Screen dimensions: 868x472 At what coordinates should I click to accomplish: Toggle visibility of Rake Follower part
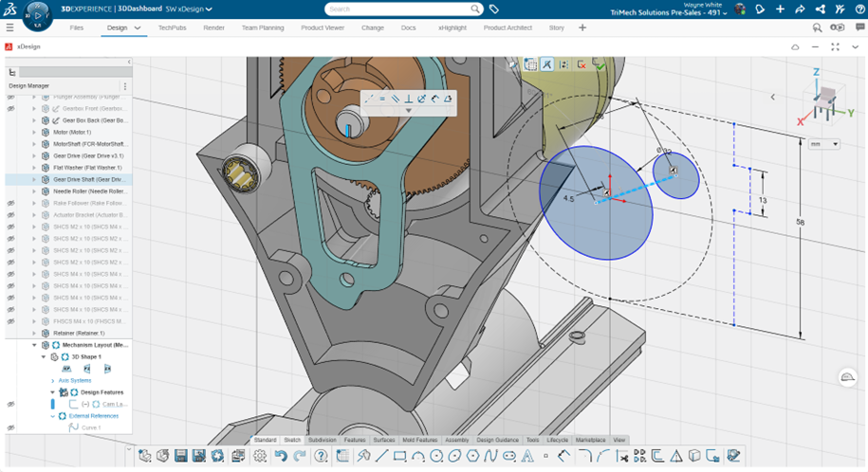pos(11,203)
